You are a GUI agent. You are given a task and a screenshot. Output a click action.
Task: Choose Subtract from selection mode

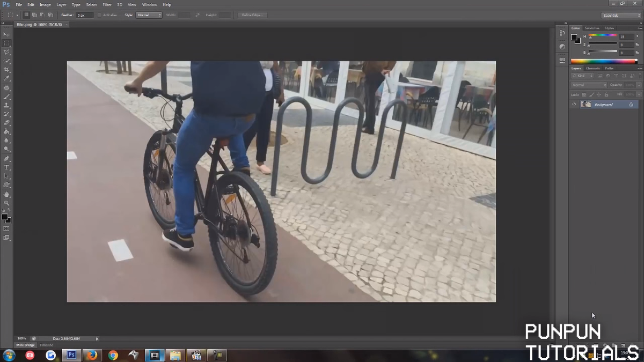point(42,15)
